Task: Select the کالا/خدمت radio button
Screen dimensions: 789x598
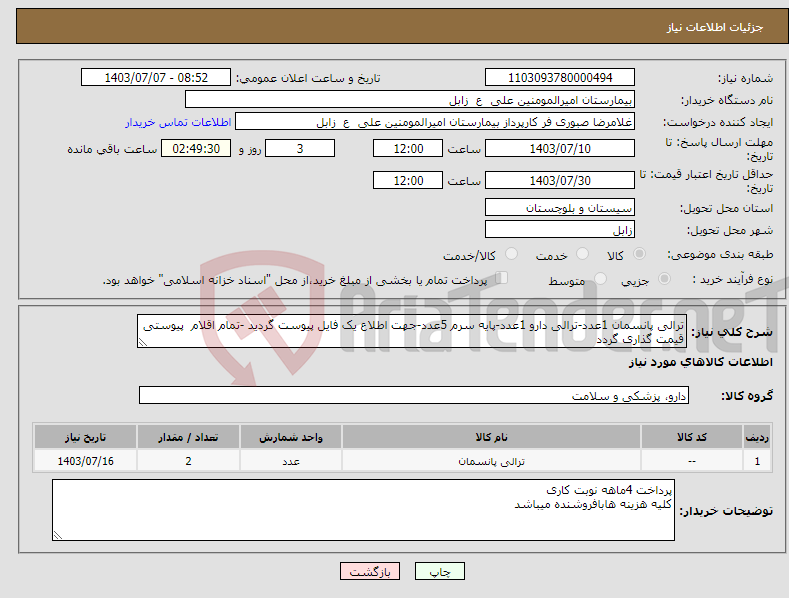Action: (511, 254)
